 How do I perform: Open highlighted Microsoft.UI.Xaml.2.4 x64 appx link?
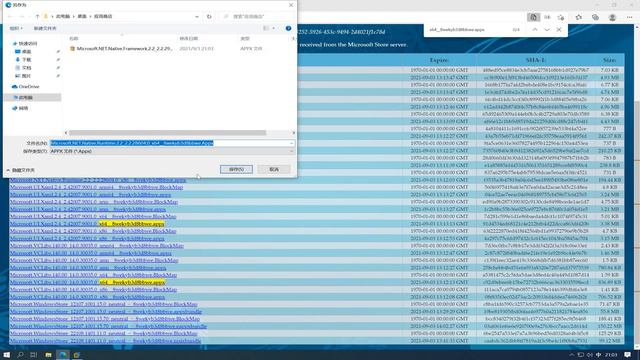[x=87, y=224]
